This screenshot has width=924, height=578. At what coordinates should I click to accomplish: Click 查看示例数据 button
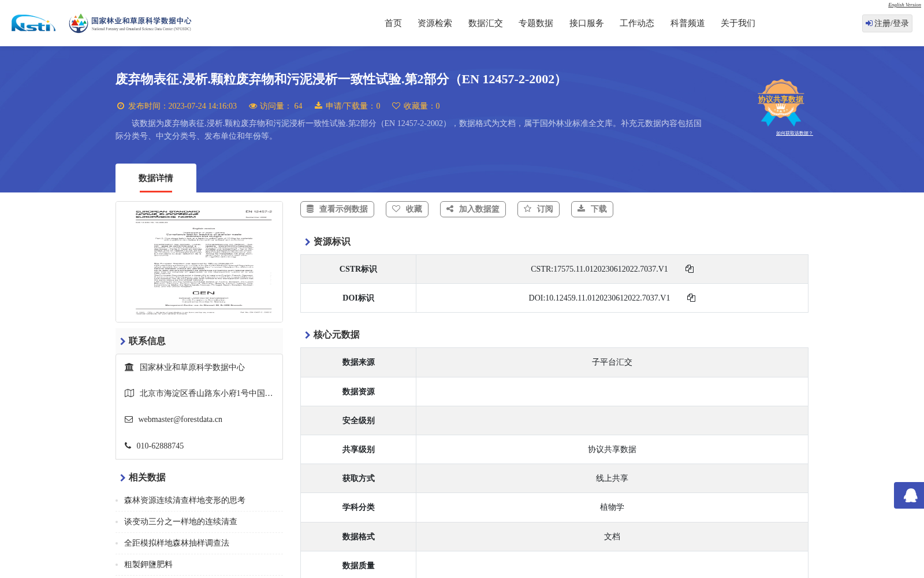tap(337, 209)
